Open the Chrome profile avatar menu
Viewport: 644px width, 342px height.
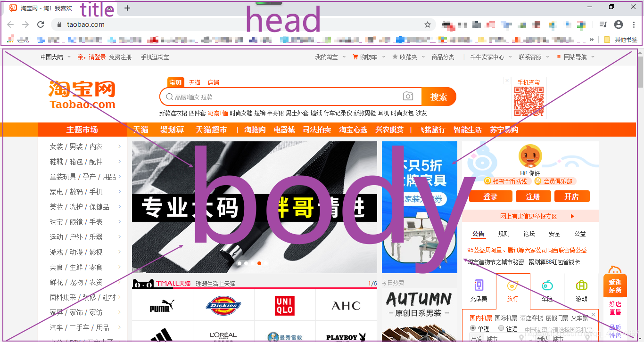point(619,24)
